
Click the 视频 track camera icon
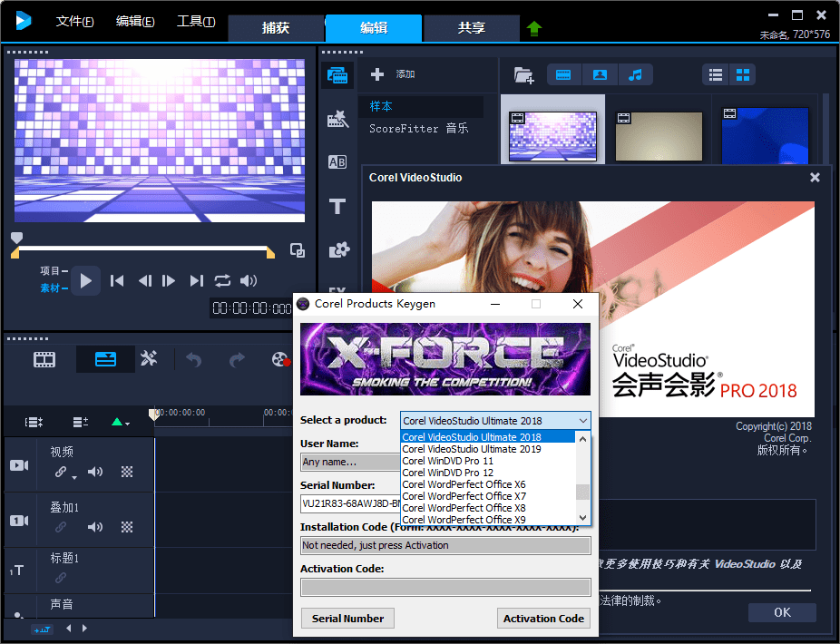click(19, 465)
